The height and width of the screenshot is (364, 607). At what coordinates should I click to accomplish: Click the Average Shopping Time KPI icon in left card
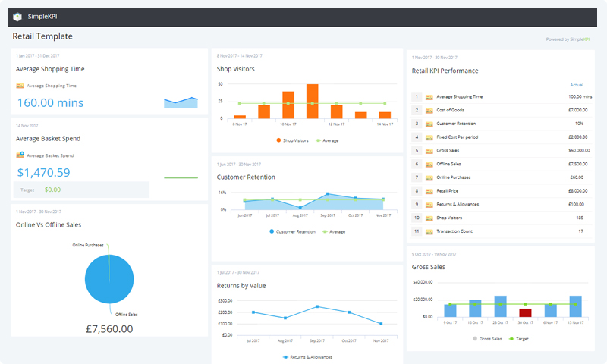coord(20,86)
